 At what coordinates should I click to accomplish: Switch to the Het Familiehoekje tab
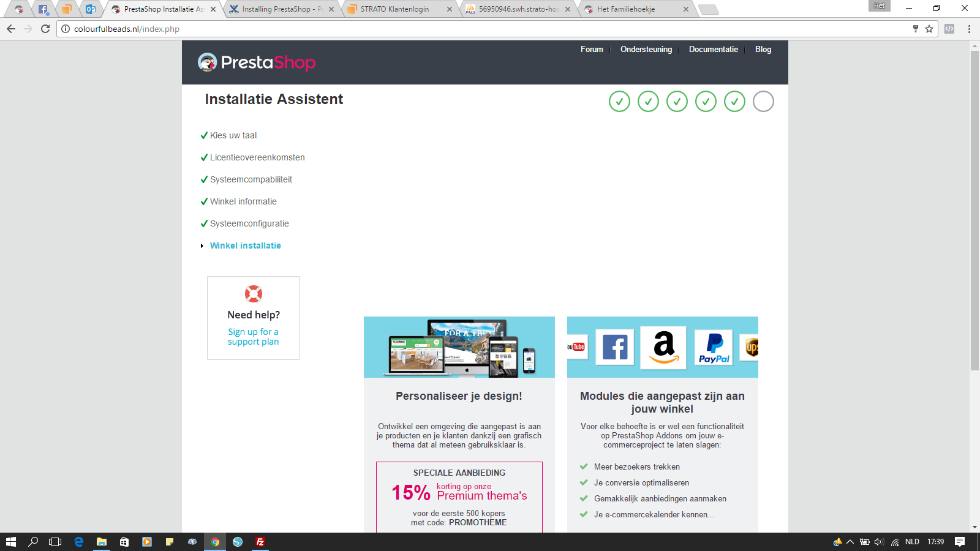click(x=636, y=9)
